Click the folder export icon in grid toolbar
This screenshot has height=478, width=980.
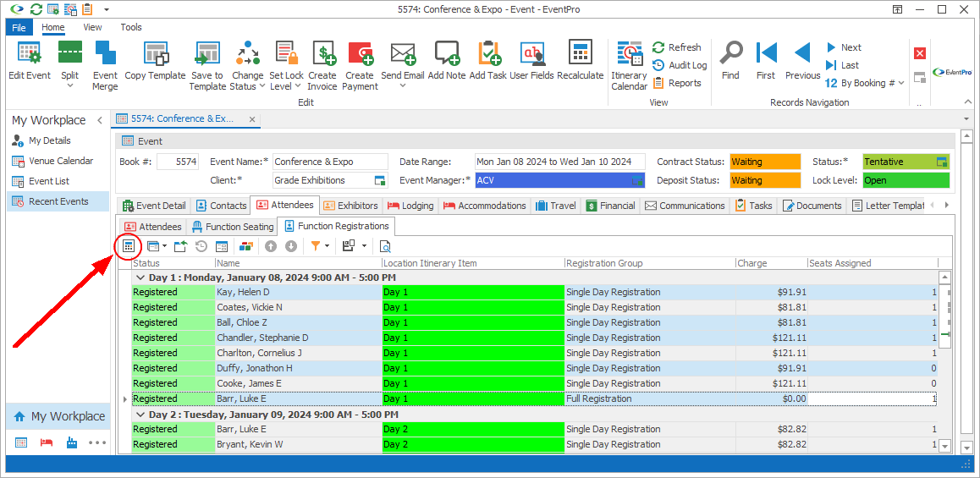[180, 246]
